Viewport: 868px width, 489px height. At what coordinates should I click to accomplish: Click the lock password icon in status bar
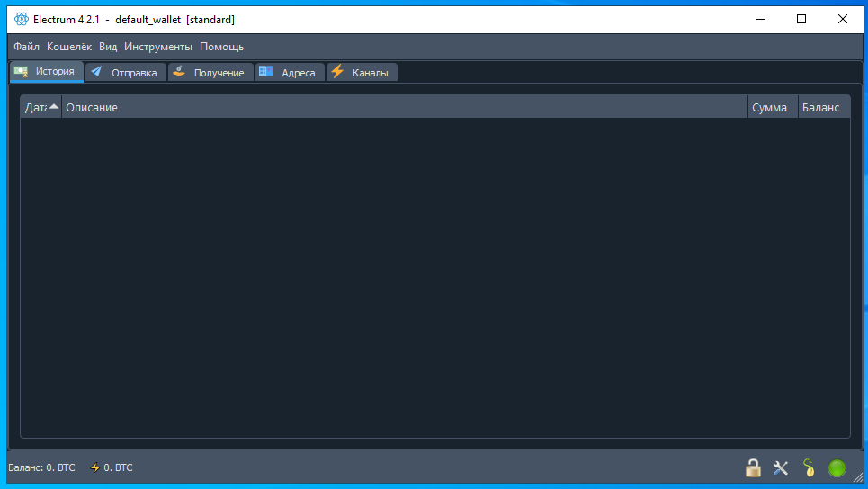[x=752, y=467]
